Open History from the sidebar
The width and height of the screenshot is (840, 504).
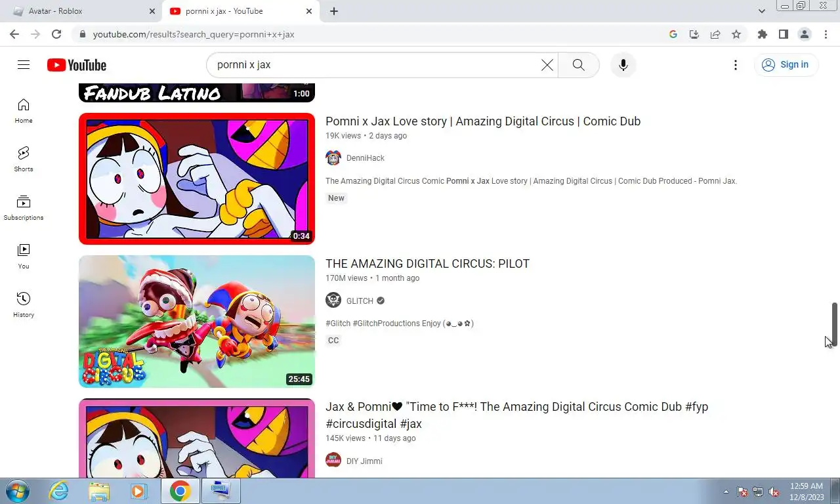pos(24,305)
